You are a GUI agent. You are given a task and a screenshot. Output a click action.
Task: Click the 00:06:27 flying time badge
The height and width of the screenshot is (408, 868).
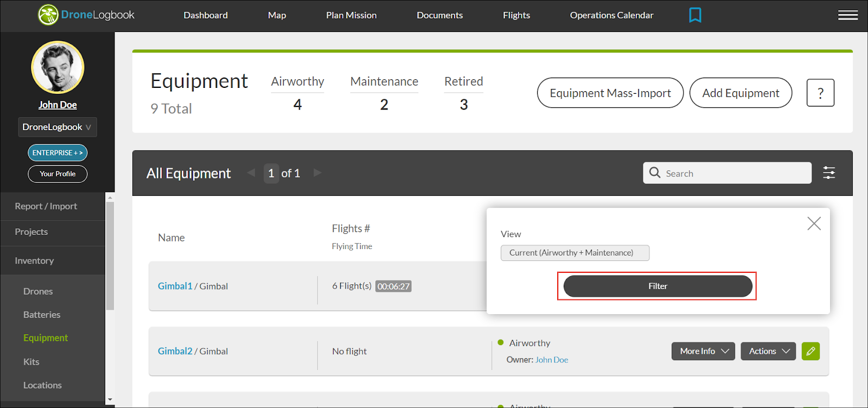click(x=393, y=286)
